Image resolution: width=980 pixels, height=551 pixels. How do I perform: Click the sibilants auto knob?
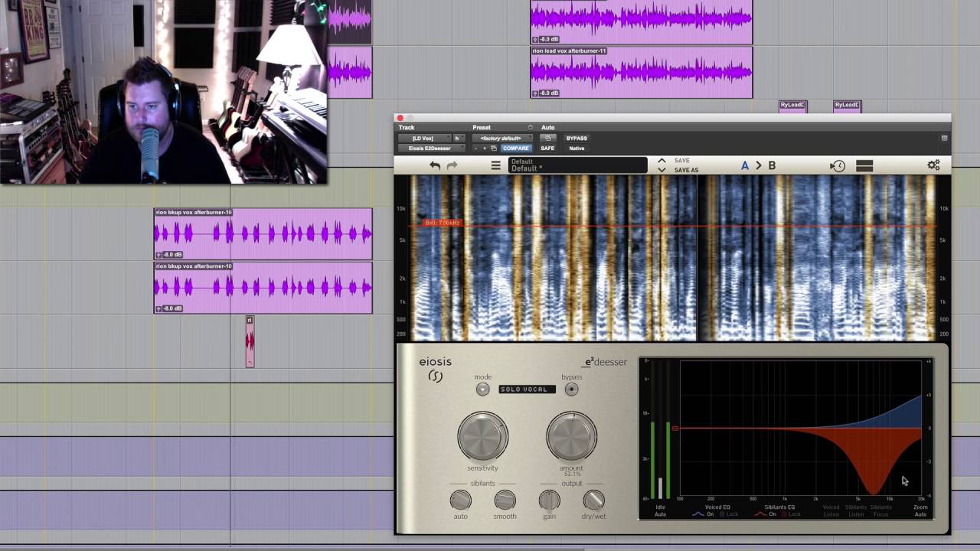coord(460,500)
